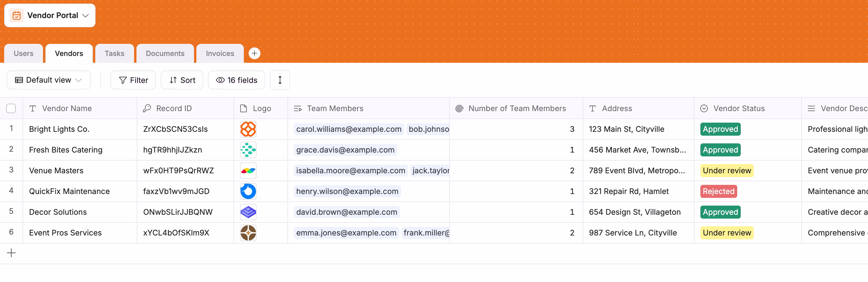Click the Logo column attachment icon
The width and height of the screenshot is (868, 282).
tap(243, 108)
